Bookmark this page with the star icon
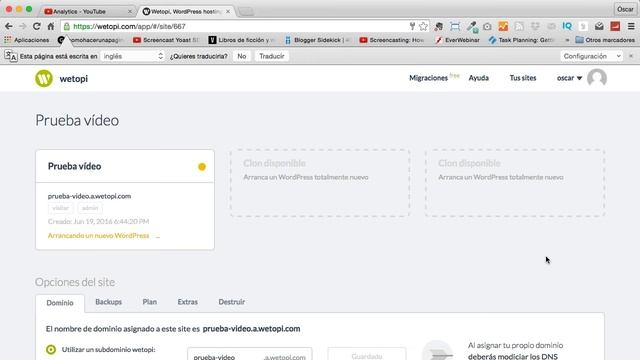This screenshot has width=640, height=360. coord(423,27)
